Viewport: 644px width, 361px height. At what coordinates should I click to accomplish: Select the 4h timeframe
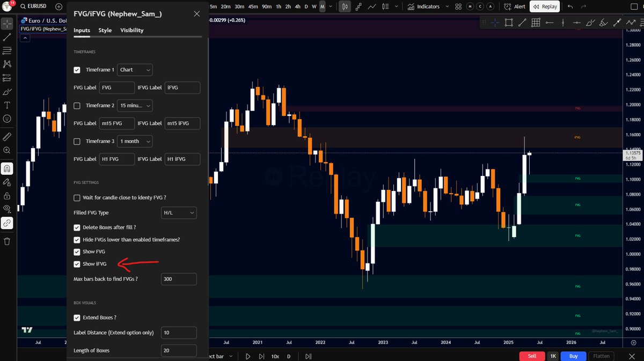297,7
